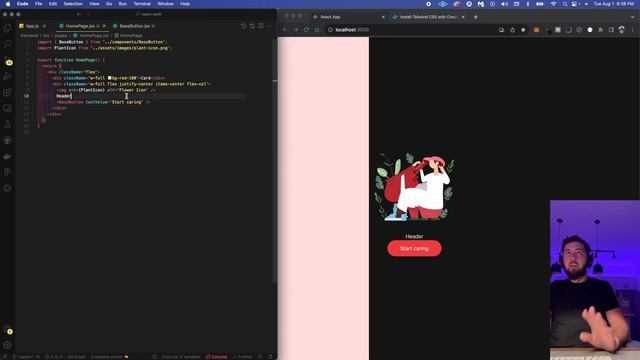Close the Install Tailwind CSS browser tab

tap(463, 17)
